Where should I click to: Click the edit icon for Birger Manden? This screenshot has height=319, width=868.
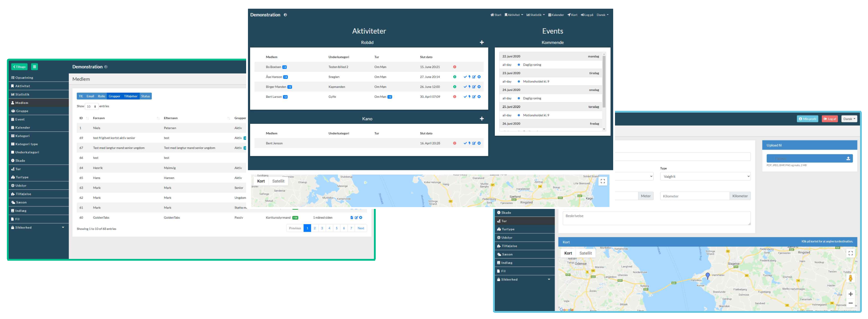pos(474,87)
